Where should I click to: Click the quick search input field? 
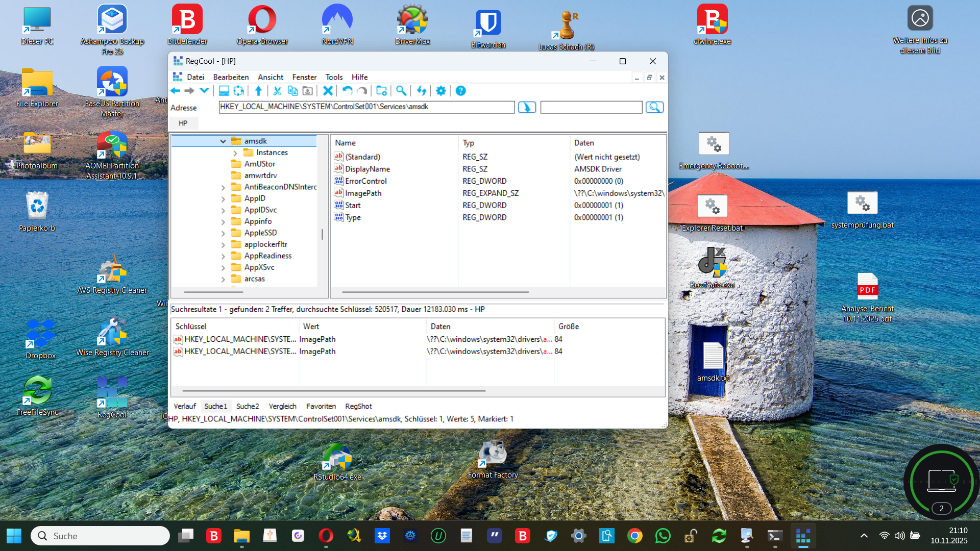591,107
